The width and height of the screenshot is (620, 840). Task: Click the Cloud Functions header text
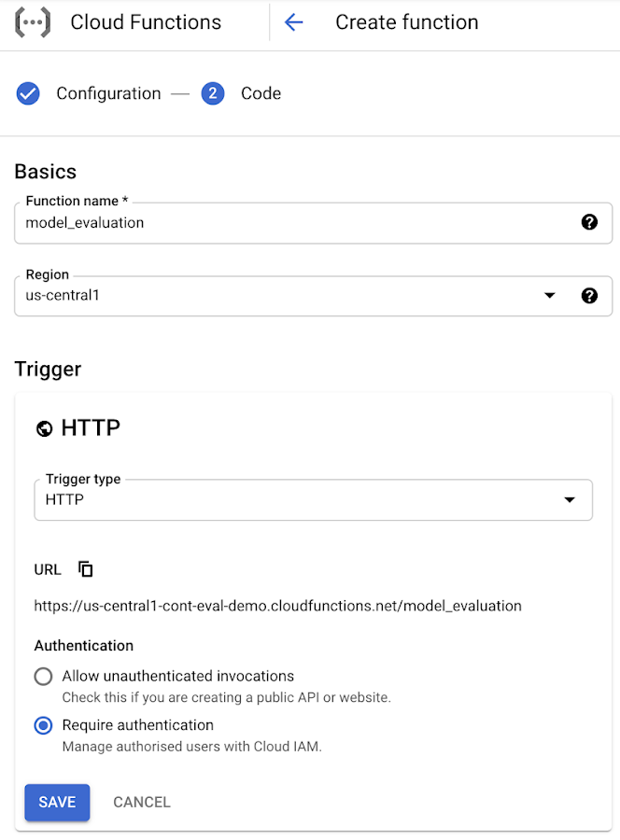pyautogui.click(x=146, y=21)
